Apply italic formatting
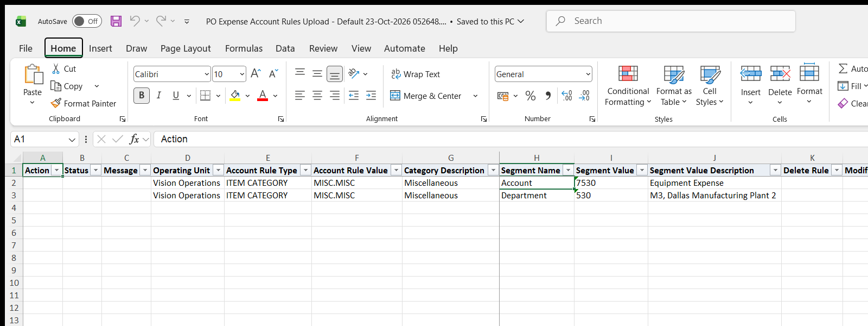The width and height of the screenshot is (868, 326). click(x=159, y=96)
